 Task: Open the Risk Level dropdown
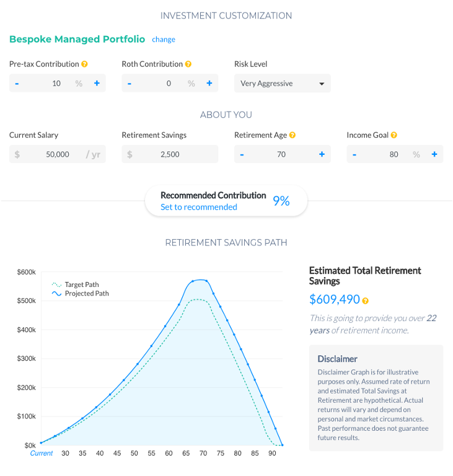click(282, 83)
